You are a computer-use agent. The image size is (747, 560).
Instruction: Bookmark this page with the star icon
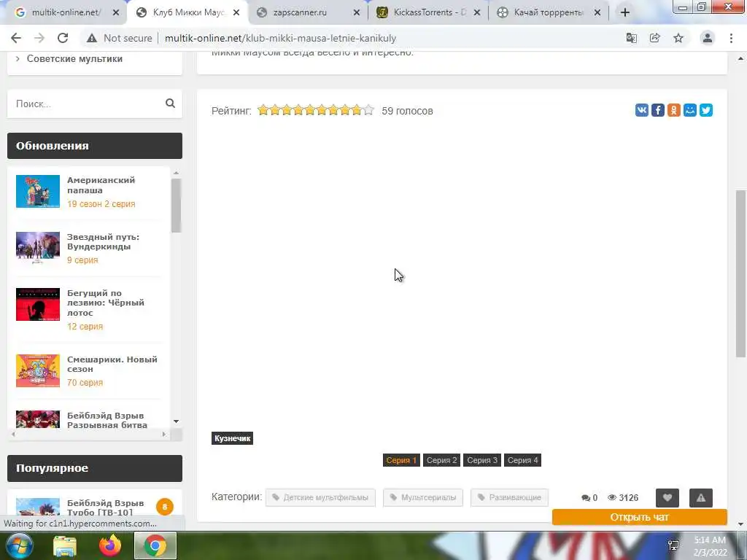[x=678, y=38]
